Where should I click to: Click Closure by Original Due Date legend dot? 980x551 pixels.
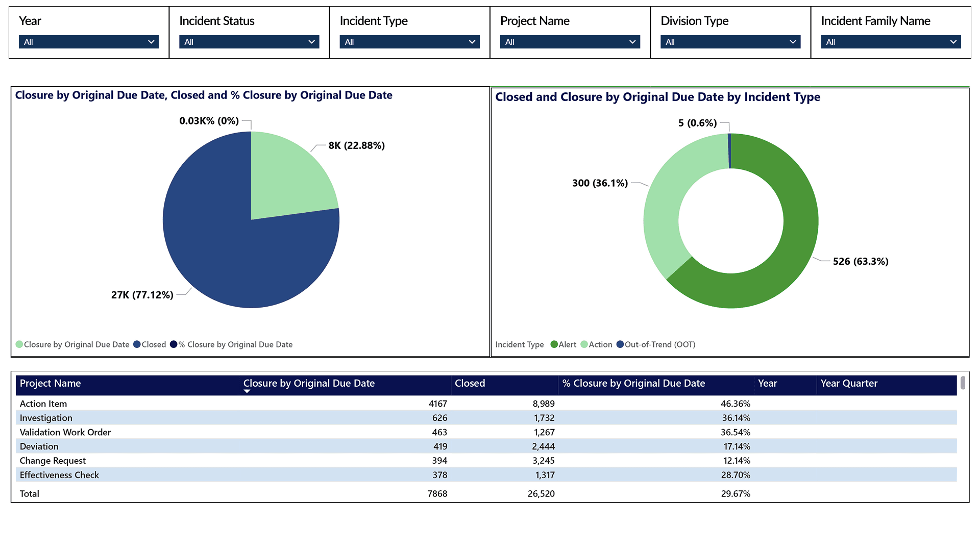[x=19, y=344]
